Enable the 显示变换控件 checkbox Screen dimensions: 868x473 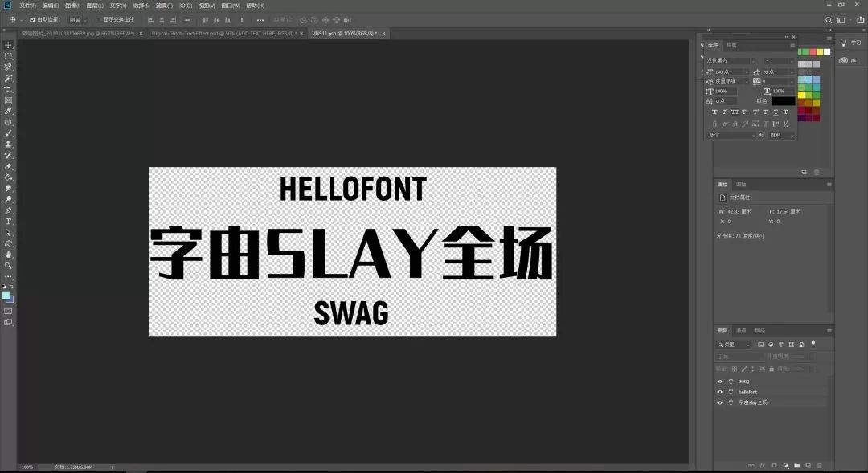tap(99, 19)
